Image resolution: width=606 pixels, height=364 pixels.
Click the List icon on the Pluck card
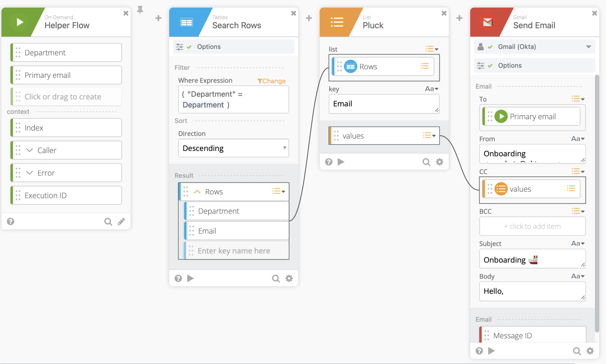coord(337,22)
